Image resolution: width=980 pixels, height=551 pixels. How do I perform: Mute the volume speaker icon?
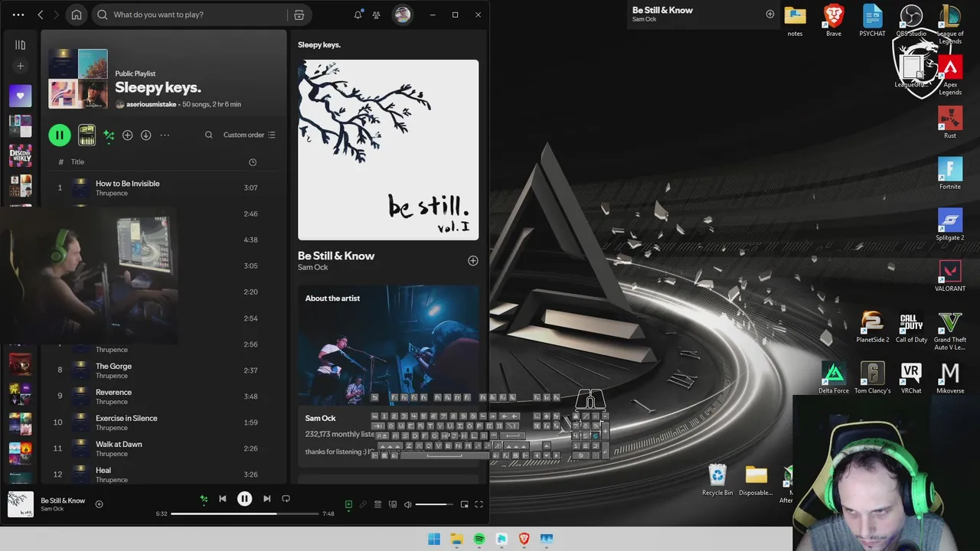pos(408,504)
